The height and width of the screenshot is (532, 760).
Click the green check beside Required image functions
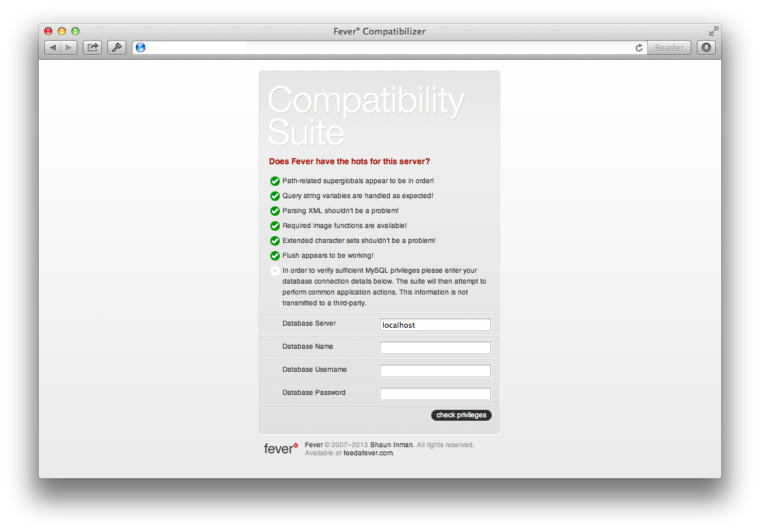tap(275, 226)
